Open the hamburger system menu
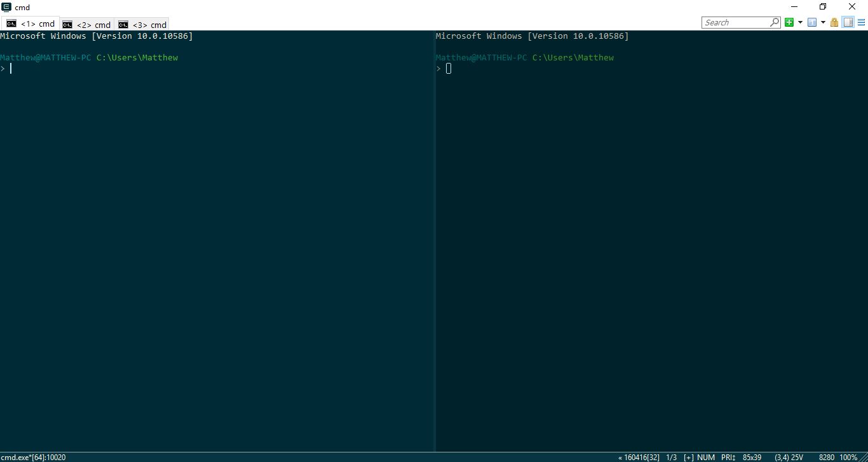The image size is (868, 462). point(861,22)
